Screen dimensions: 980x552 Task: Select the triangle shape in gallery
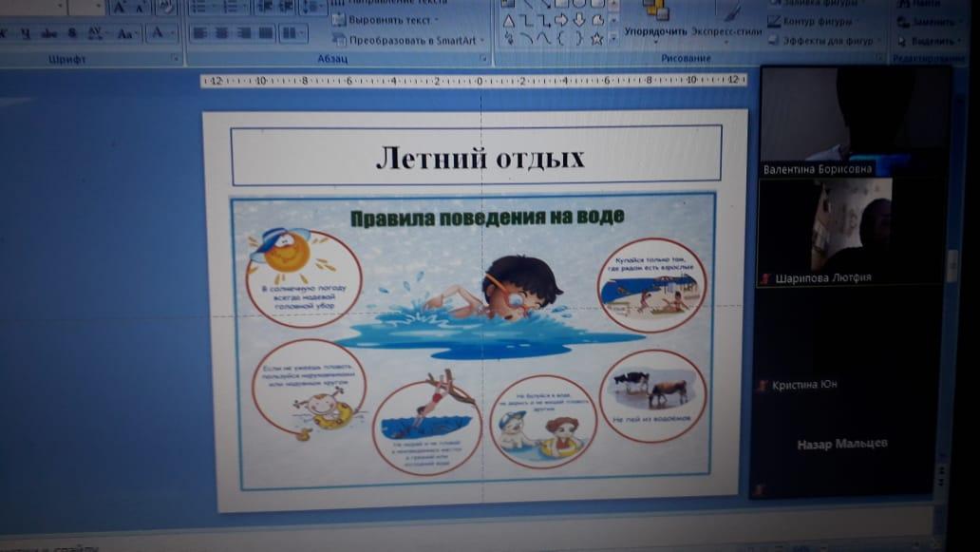coord(508,20)
